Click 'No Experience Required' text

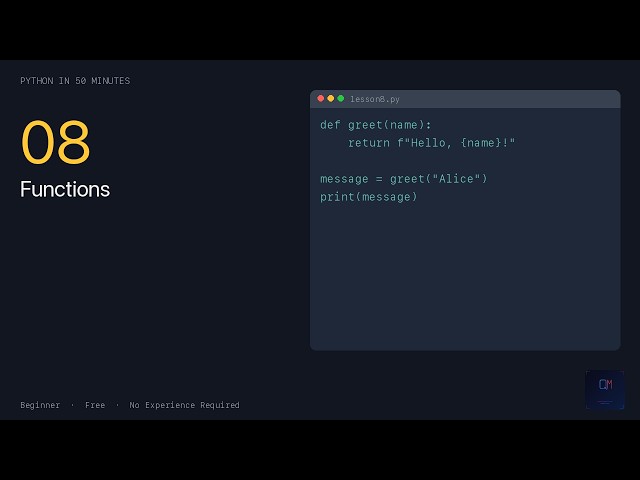184,405
